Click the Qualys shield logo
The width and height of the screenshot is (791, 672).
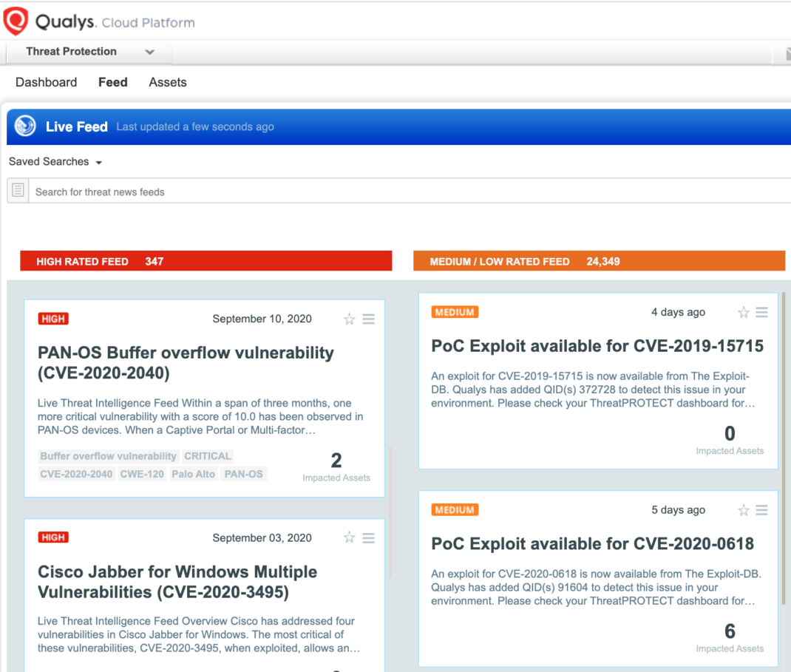tap(15, 21)
